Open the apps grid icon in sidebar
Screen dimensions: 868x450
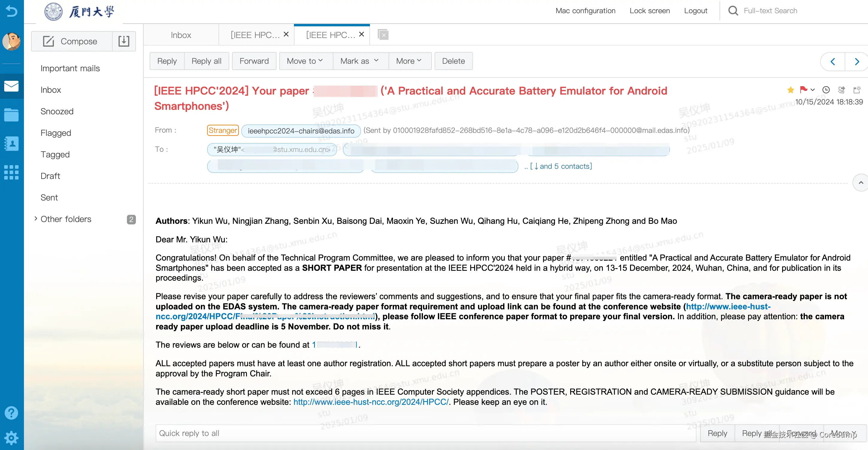tap(11, 172)
